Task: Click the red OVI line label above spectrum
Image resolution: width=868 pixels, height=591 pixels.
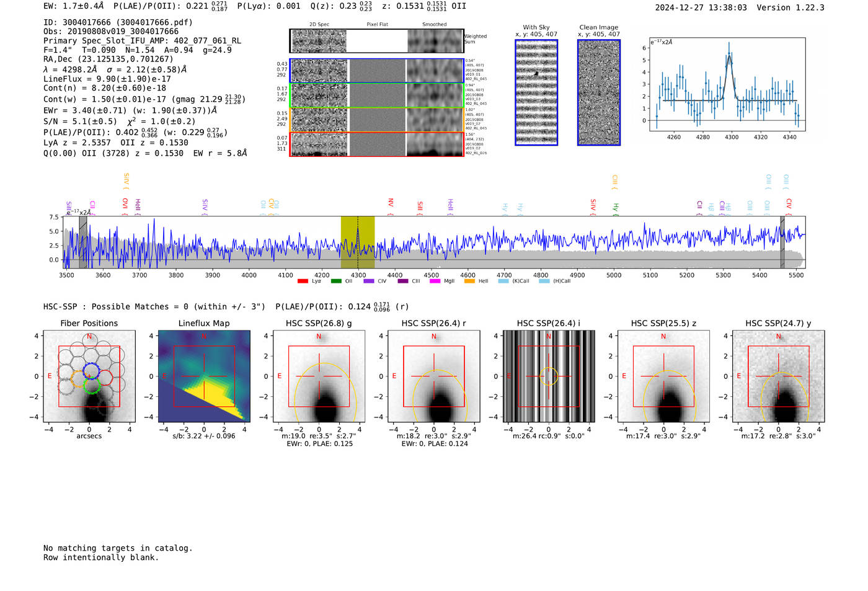Action: point(125,206)
